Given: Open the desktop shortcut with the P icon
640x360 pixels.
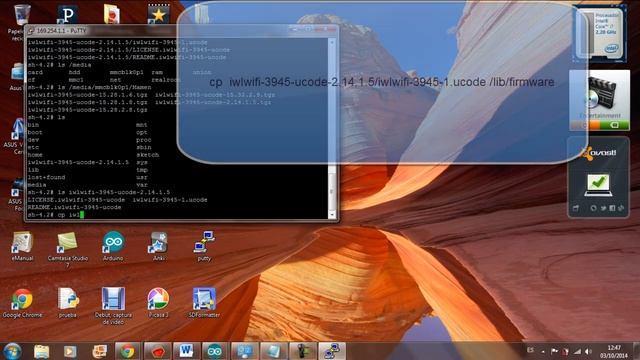Looking at the screenshot, I should click(67, 15).
